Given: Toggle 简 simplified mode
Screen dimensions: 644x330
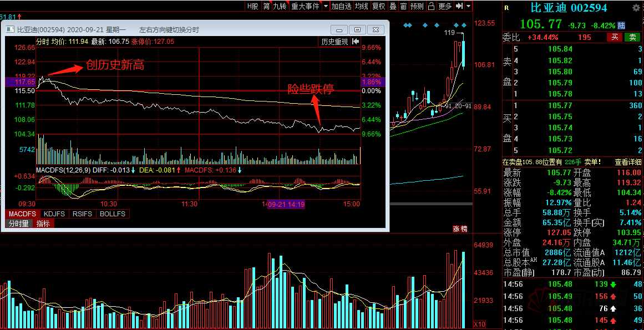Looking at the screenshot, I should 267,6.
